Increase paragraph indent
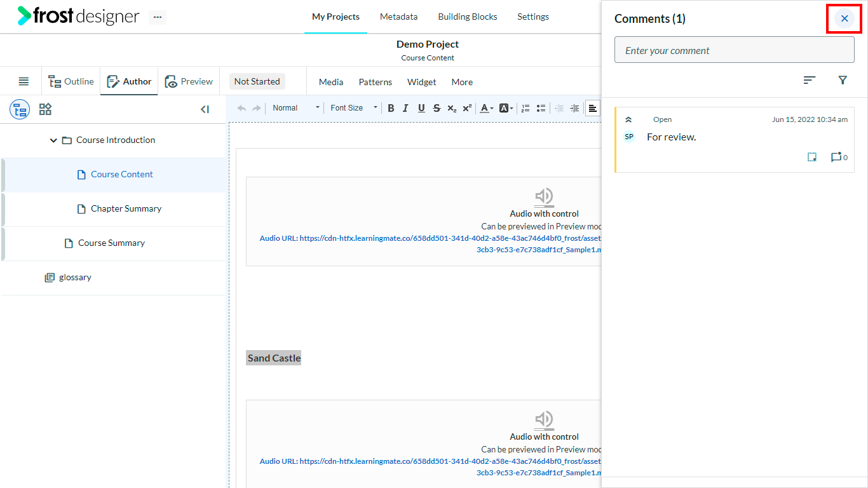868x488 pixels. [x=574, y=108]
